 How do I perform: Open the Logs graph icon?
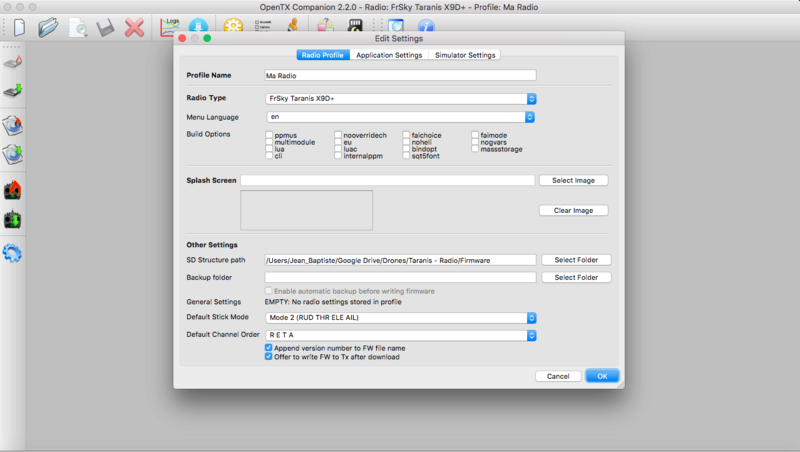coord(170,27)
